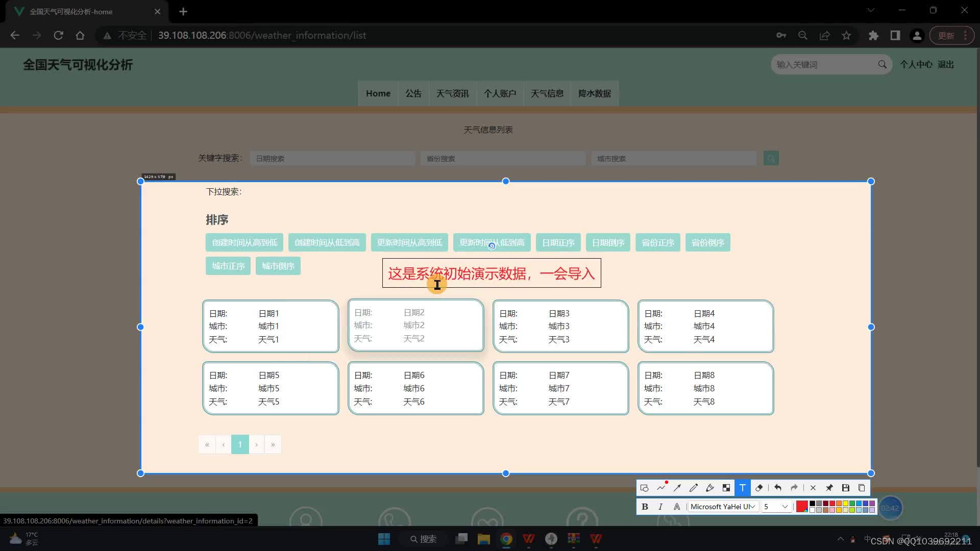
Task: Open the 降水数据 menu item
Action: 595,93
